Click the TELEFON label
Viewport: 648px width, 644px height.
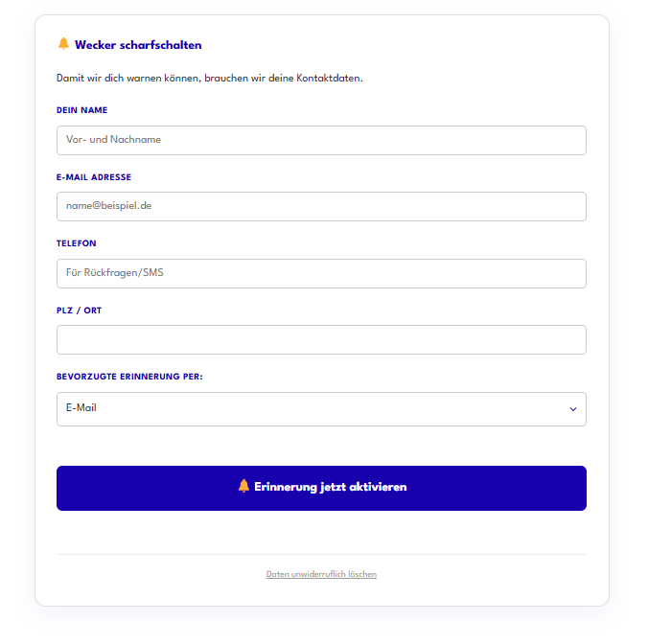[x=77, y=243]
